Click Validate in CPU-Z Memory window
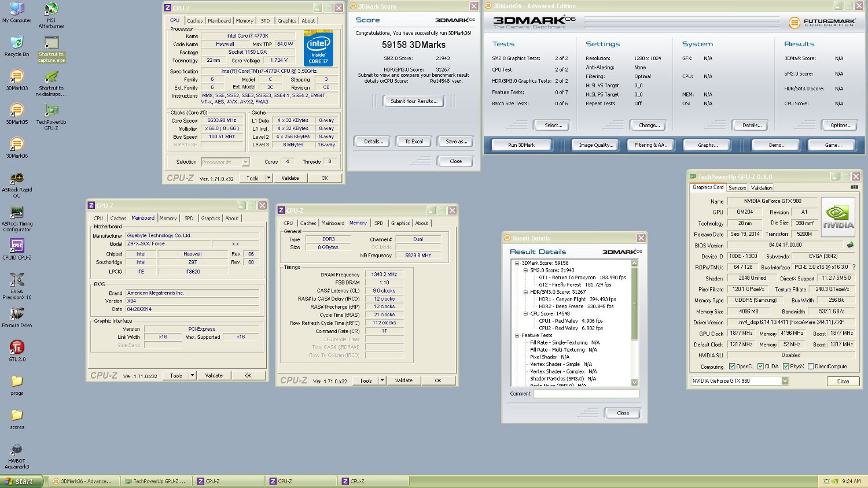The width and height of the screenshot is (868, 488). [404, 380]
